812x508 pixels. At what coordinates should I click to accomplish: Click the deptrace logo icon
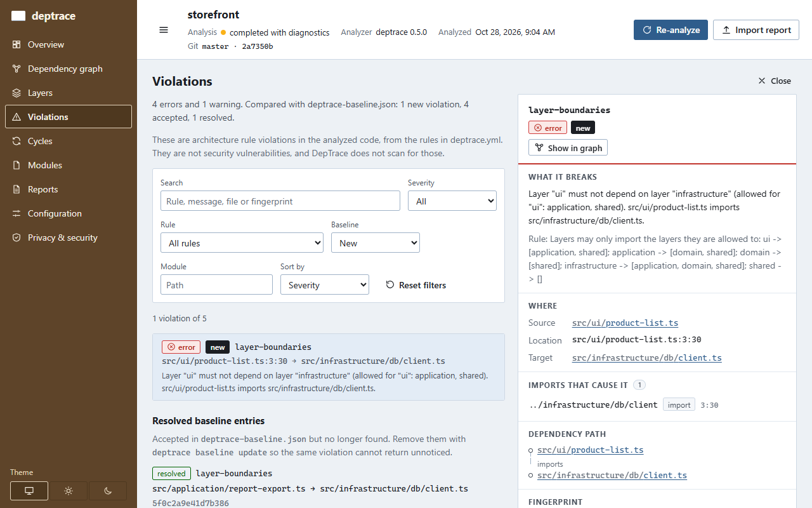pos(18,16)
